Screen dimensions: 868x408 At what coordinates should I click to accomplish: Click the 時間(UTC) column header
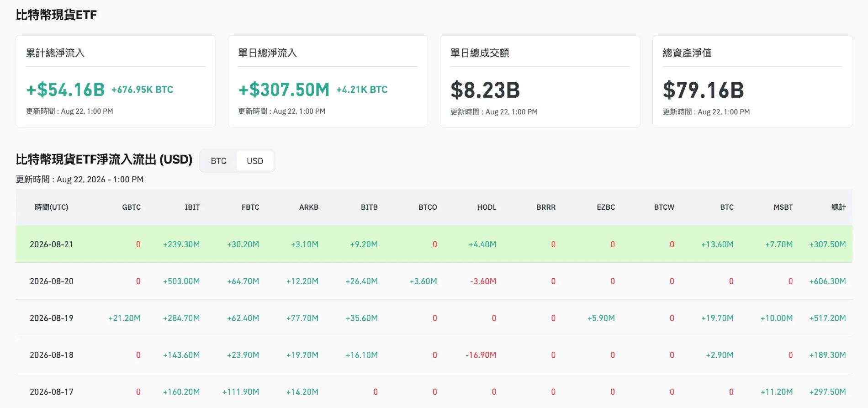point(52,207)
